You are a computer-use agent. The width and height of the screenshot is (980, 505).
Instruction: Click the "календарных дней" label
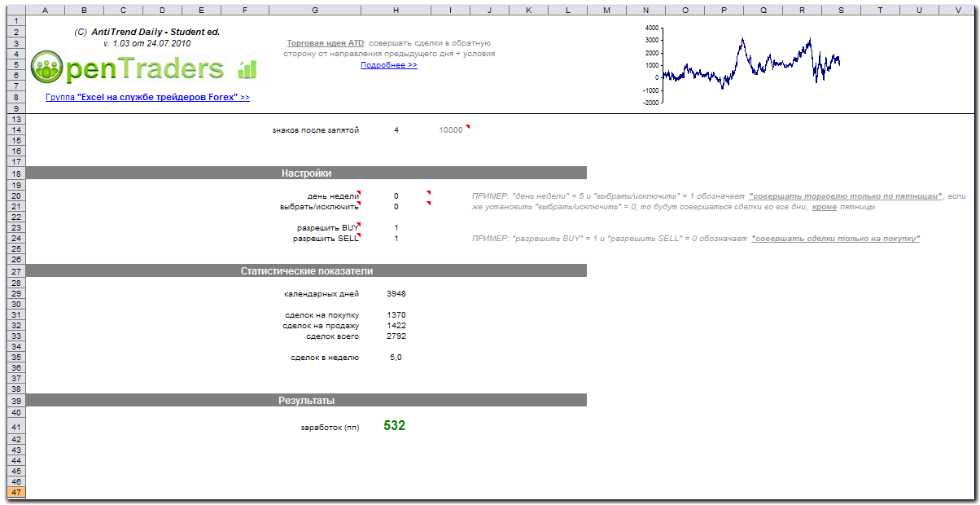(x=321, y=293)
